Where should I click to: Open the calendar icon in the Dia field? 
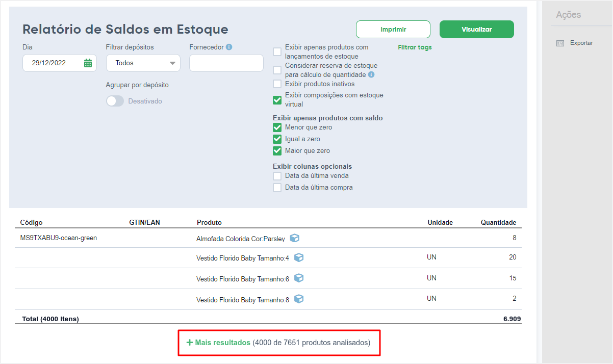88,63
